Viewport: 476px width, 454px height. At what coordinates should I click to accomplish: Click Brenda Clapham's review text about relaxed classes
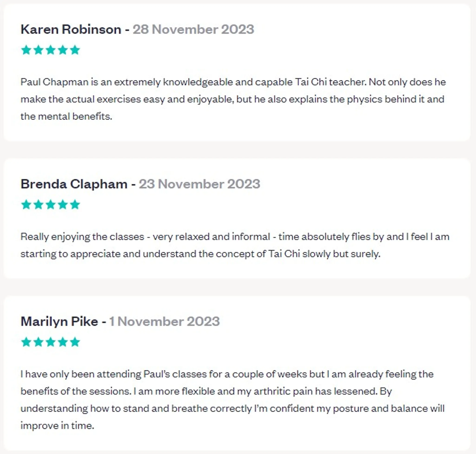coord(235,245)
